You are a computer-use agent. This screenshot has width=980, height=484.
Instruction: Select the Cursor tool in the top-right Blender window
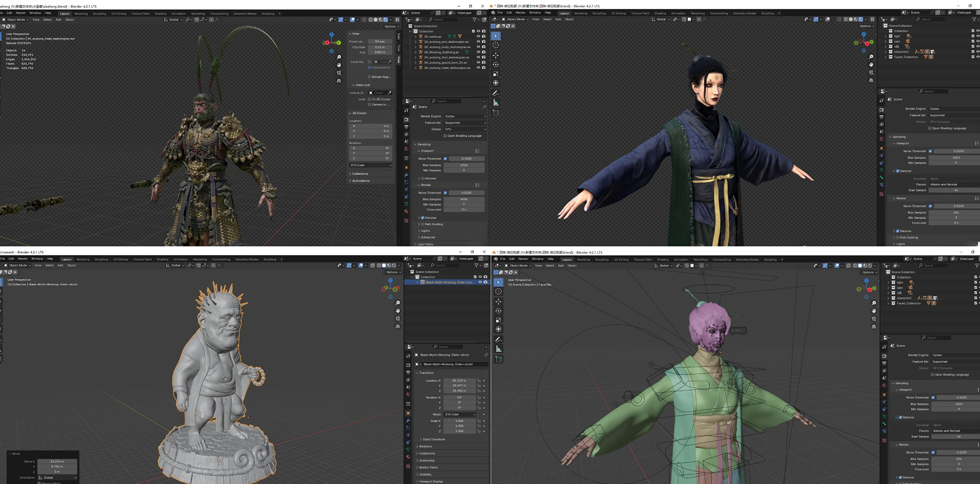click(x=496, y=45)
